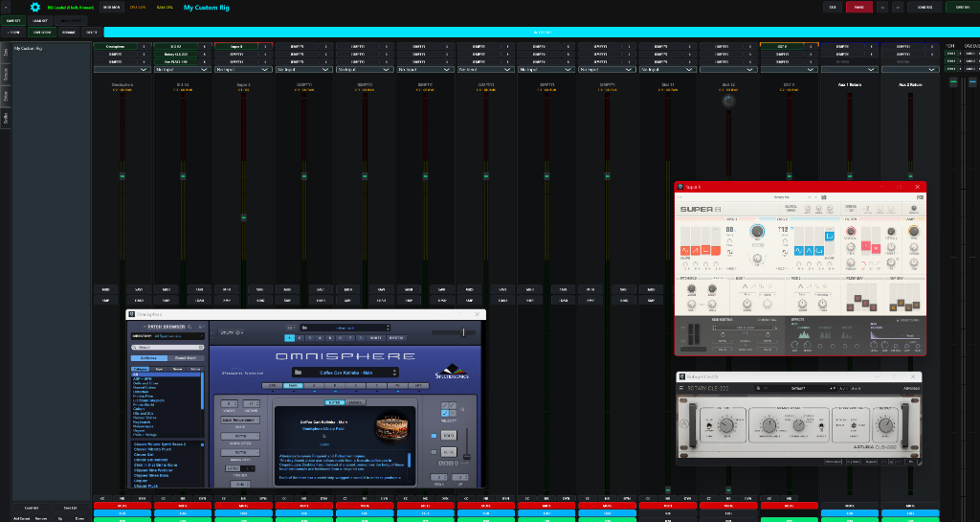Click the red filter cutoff knob in Super 8
This screenshot has width=980, height=522.
point(851,231)
